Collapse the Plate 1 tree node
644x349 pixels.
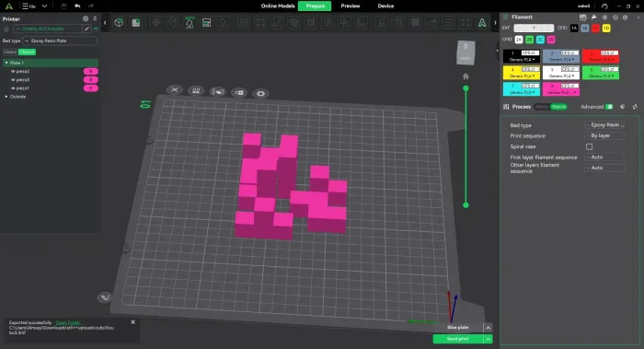tap(6, 63)
